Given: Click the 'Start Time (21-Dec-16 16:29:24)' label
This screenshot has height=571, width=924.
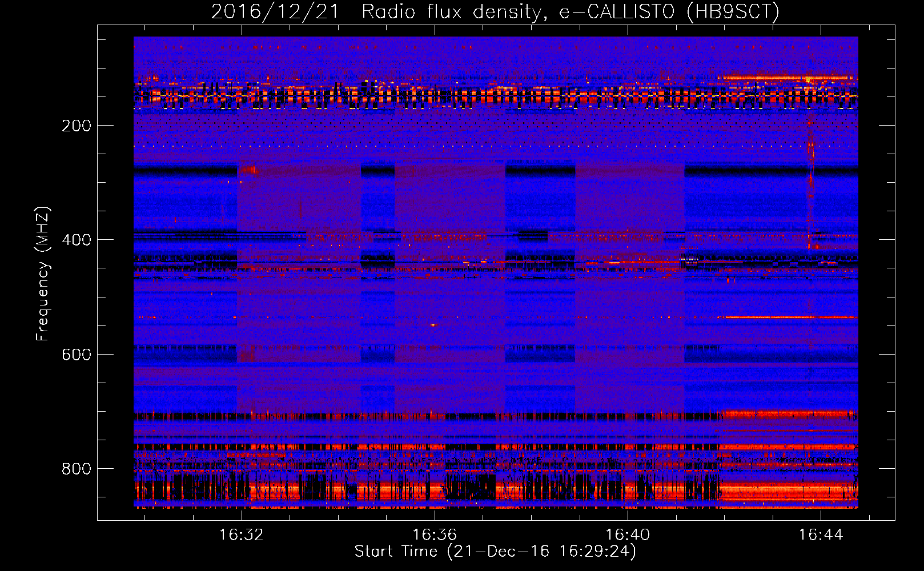Looking at the screenshot, I should 495,552.
